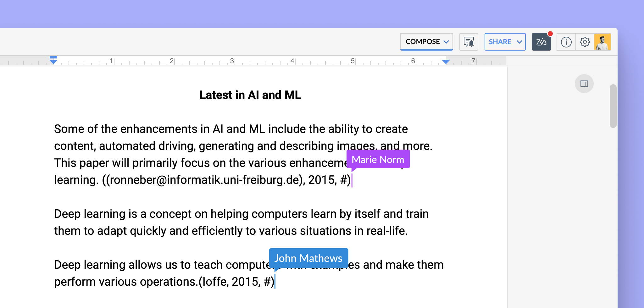Click the SHARE button label
644x308 pixels.
(500, 42)
